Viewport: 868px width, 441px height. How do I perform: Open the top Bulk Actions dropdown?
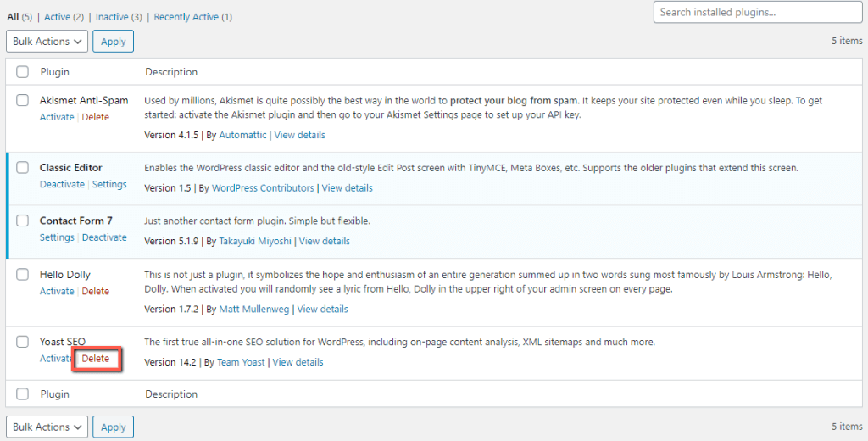[x=47, y=41]
